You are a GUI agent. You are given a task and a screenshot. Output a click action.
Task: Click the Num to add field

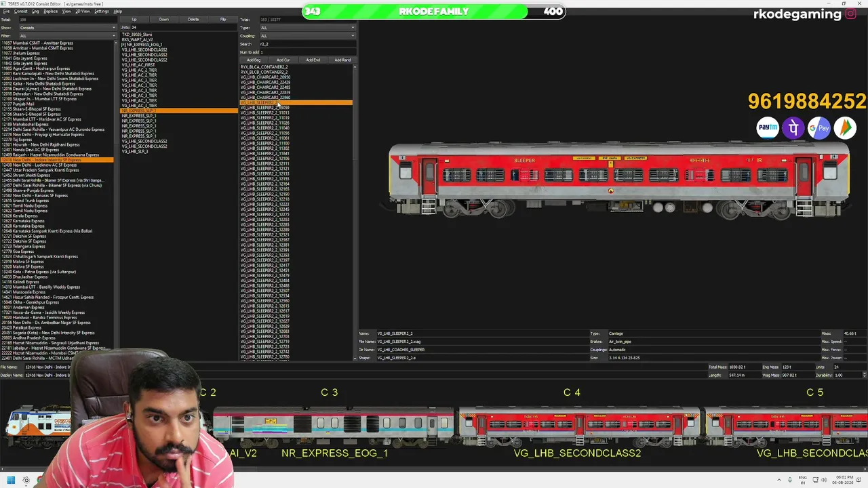click(x=309, y=52)
